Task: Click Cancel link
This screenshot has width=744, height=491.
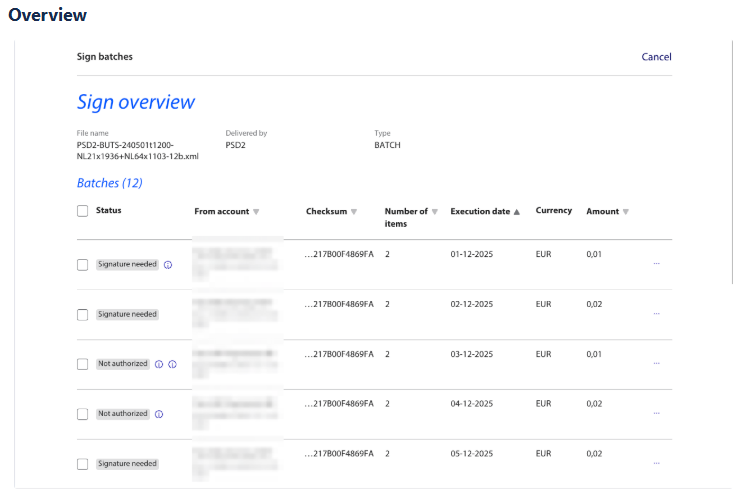Action: [656, 57]
